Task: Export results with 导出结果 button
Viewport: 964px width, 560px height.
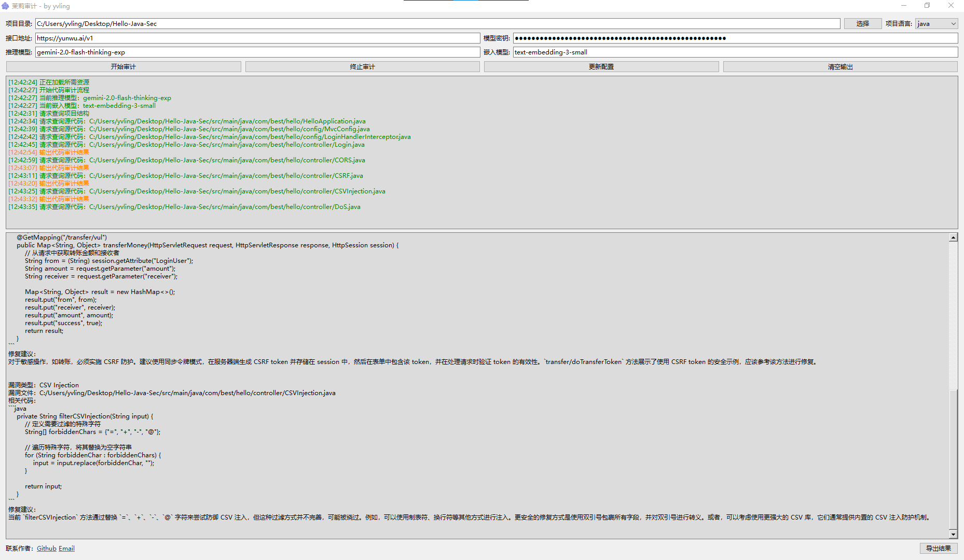Action: tap(939, 549)
